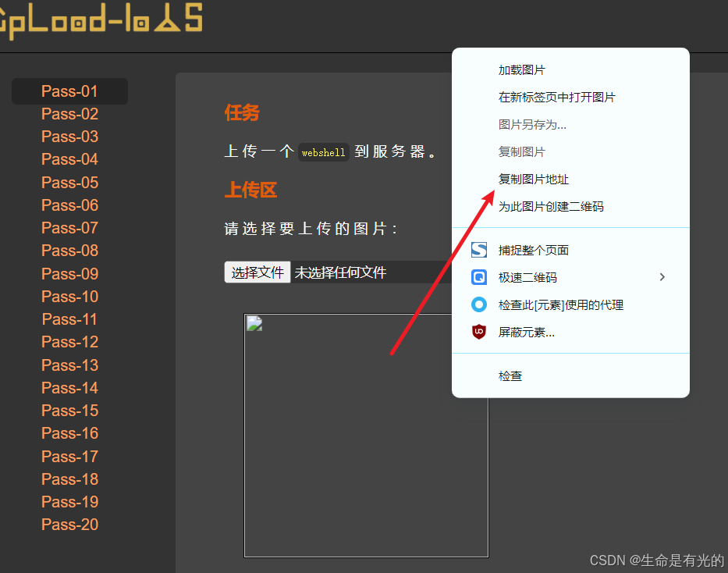
Task: Click the 选择文件 file picker button
Action: pos(257,272)
